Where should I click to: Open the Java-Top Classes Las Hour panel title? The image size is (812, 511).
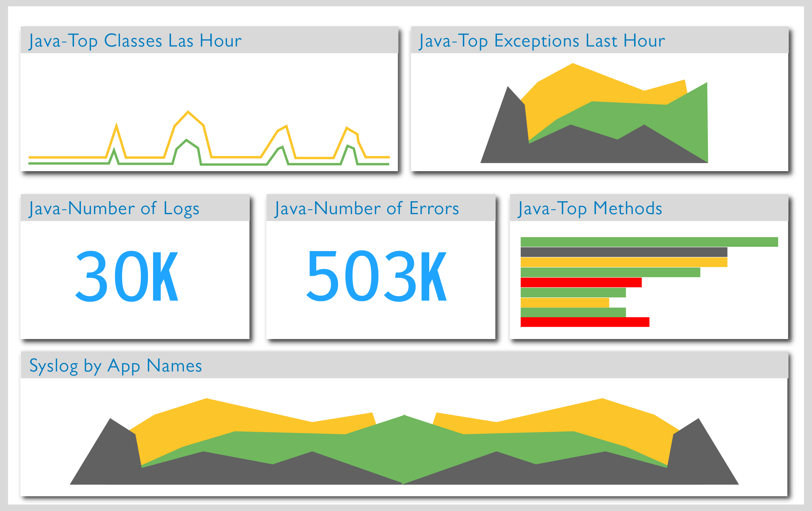(x=135, y=40)
